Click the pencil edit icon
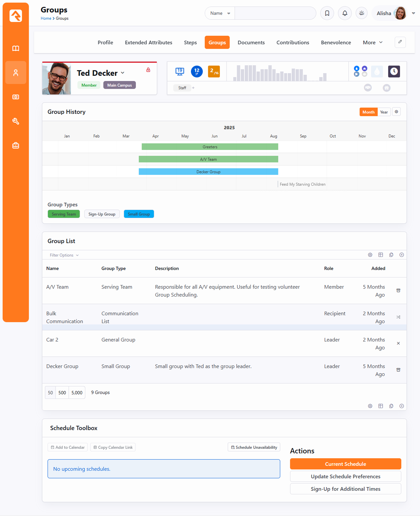Screen dimensions: 420x516 point(400,42)
